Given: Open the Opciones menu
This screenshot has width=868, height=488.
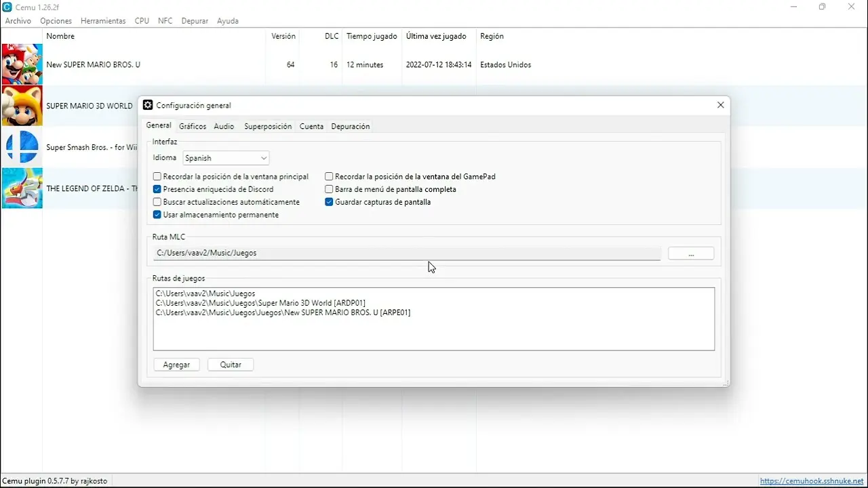Looking at the screenshot, I should (56, 21).
